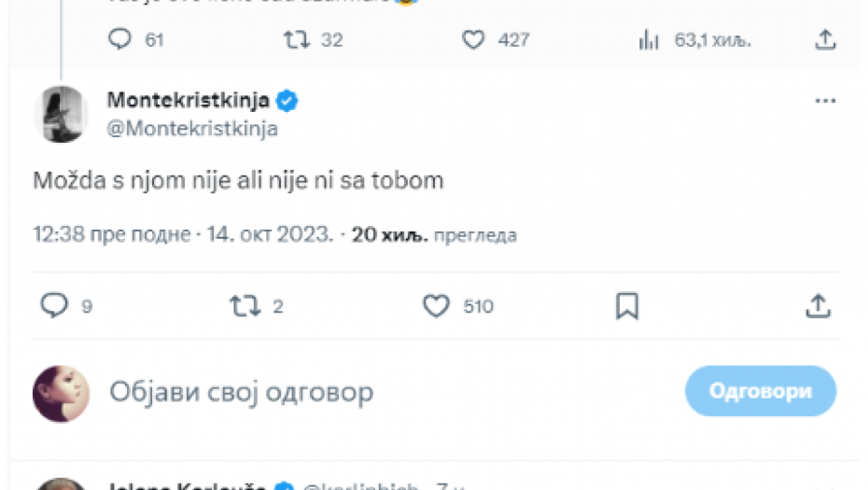This screenshot has width=868, height=490.
Task: Click the blue verified badge next to Montekristkinja
Action: (x=289, y=101)
